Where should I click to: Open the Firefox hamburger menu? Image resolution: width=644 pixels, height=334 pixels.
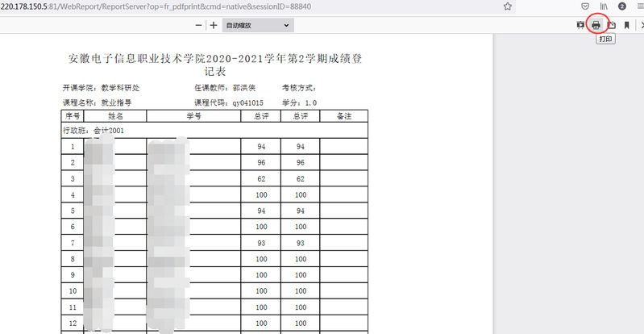click(x=639, y=6)
